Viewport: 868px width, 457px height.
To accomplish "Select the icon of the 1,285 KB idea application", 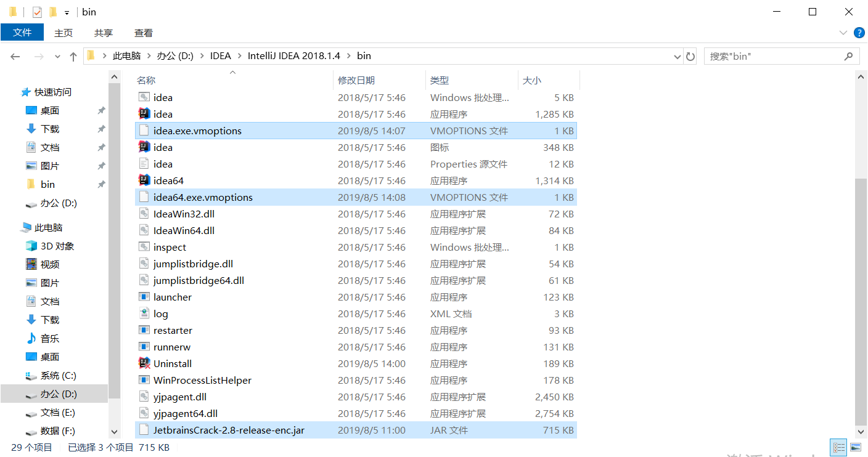I will (144, 114).
